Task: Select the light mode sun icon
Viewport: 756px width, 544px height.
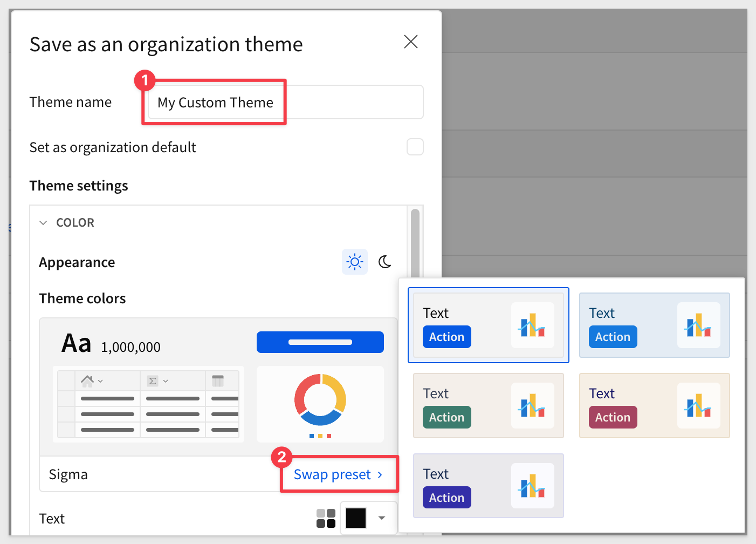Action: pos(354,262)
